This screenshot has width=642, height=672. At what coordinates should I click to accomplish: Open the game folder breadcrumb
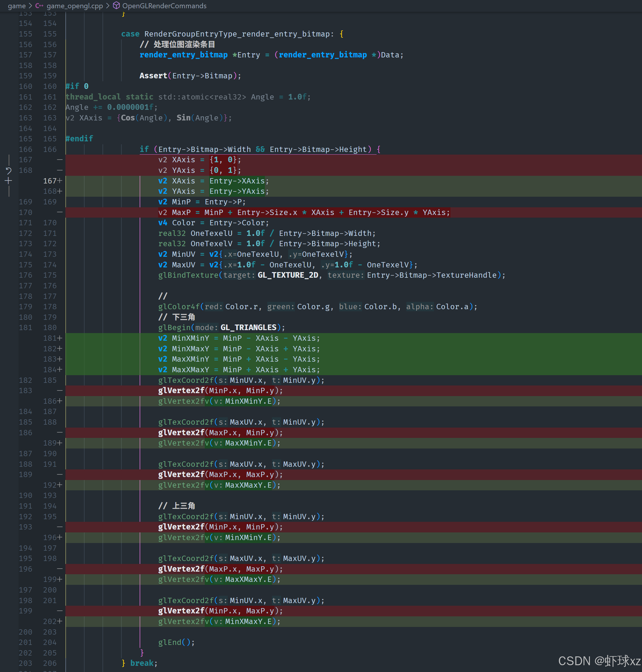[17, 6]
